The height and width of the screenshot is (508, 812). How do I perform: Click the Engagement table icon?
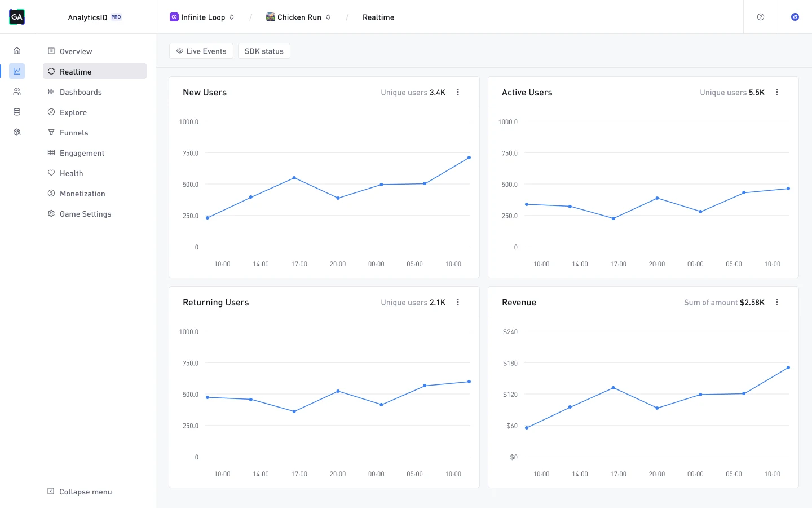click(x=51, y=152)
